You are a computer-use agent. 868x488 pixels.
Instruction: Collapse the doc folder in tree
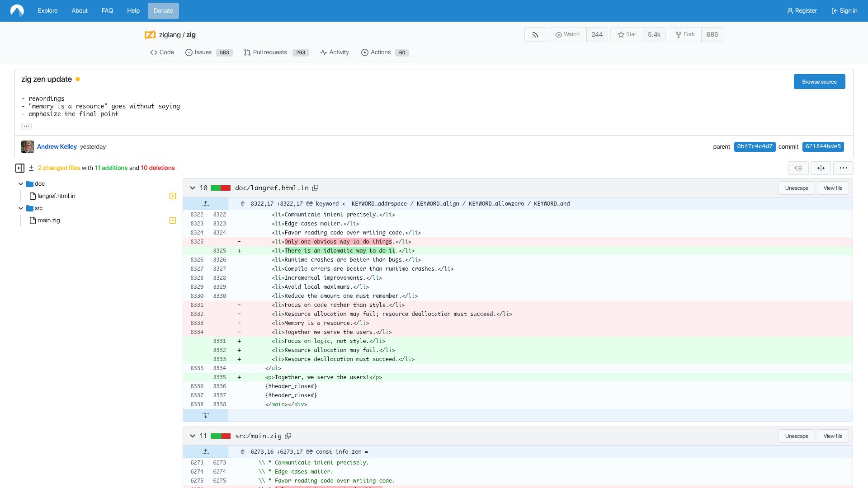(x=21, y=184)
